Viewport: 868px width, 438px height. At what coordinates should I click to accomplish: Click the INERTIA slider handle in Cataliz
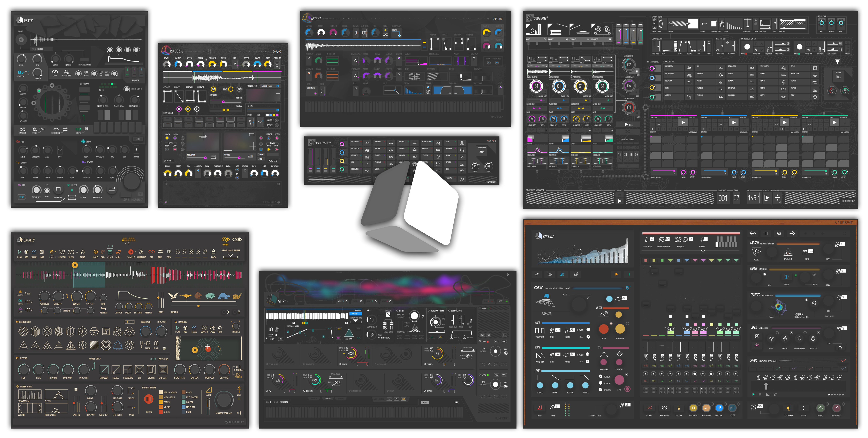point(198,306)
